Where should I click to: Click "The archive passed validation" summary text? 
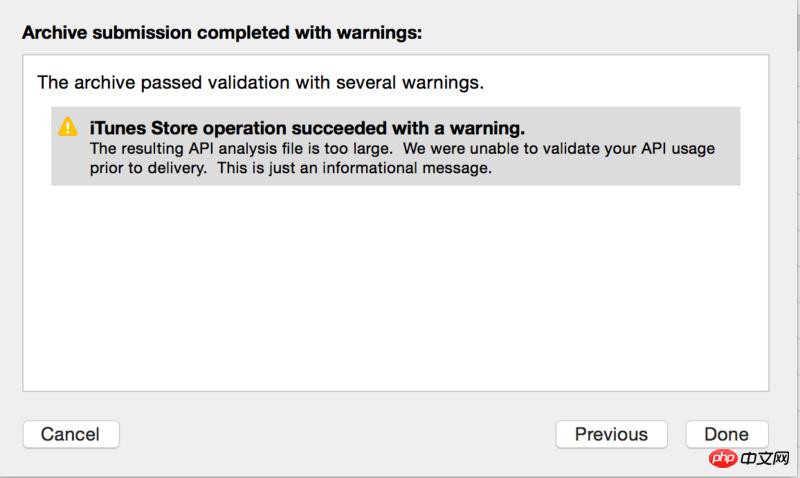260,82
